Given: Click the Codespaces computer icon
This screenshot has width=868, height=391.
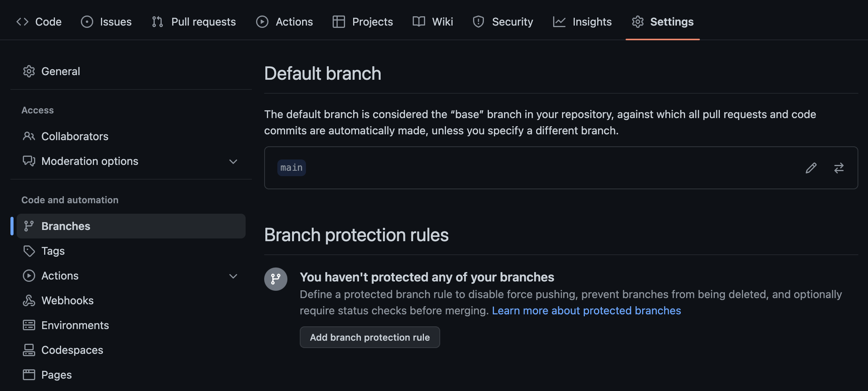Looking at the screenshot, I should (29, 350).
